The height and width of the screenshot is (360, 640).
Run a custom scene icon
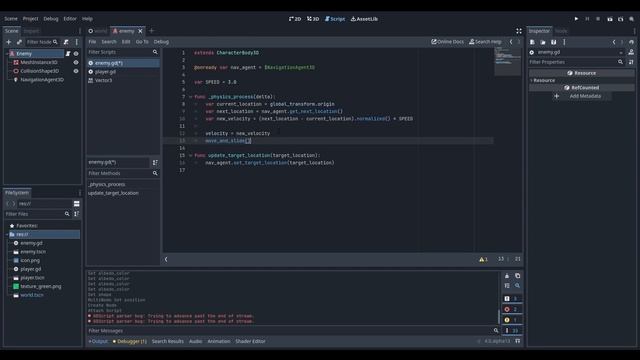(x=621, y=19)
